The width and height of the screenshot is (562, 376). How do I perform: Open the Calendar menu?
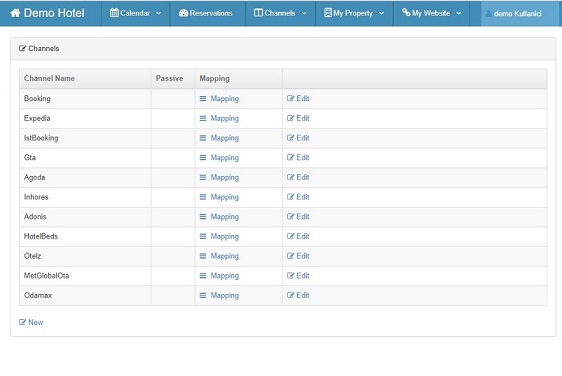(135, 13)
